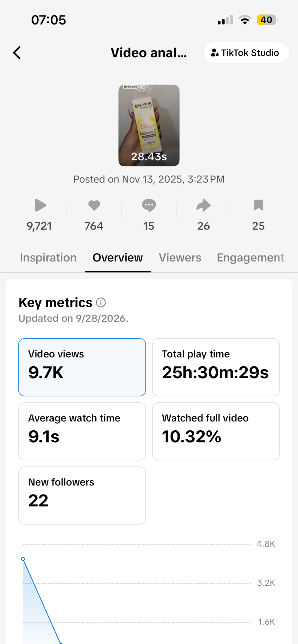The height and width of the screenshot is (644, 298).
Task: Open the Garnier video thumbnail
Action: pyautogui.click(x=149, y=125)
